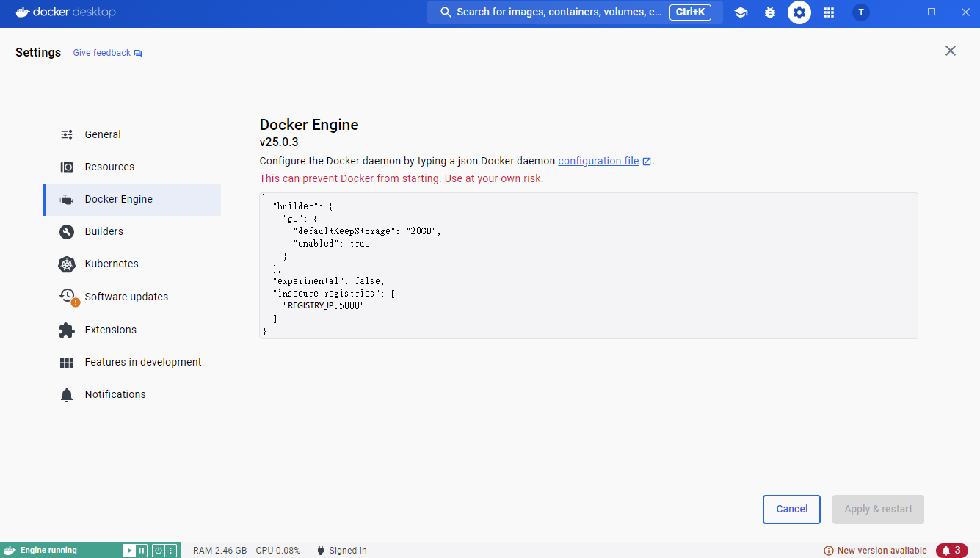
Task: Open the red notifications badge showing 3
Action: (951, 551)
